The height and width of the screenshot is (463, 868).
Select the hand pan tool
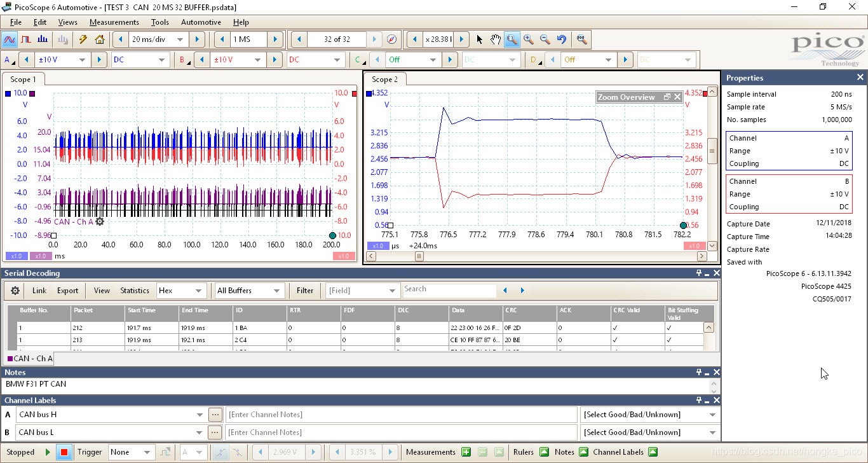(495, 39)
